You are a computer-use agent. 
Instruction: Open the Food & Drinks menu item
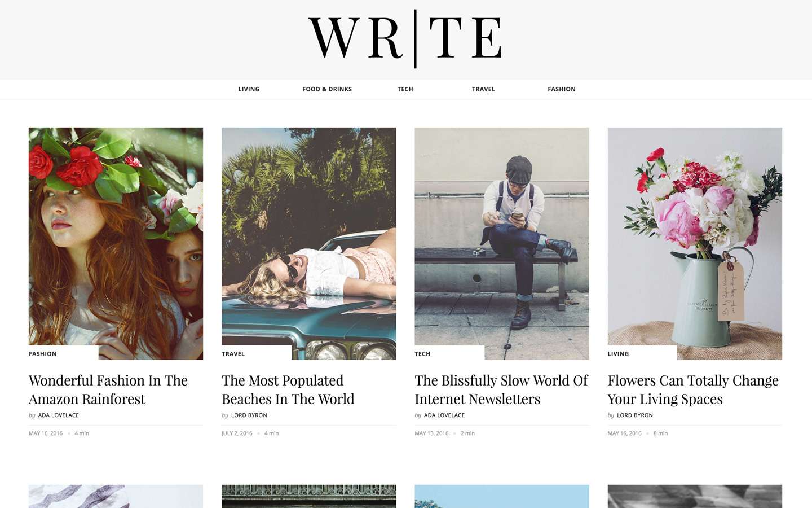(327, 89)
